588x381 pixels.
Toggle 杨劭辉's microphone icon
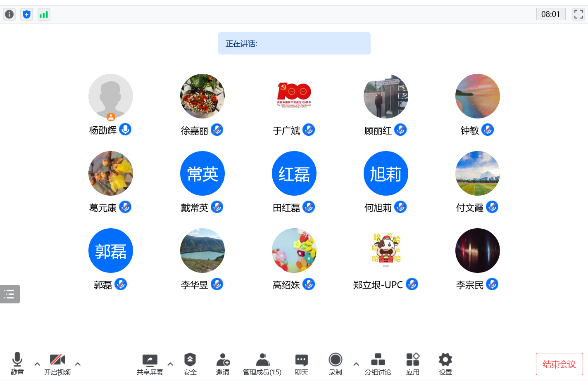[x=125, y=130]
